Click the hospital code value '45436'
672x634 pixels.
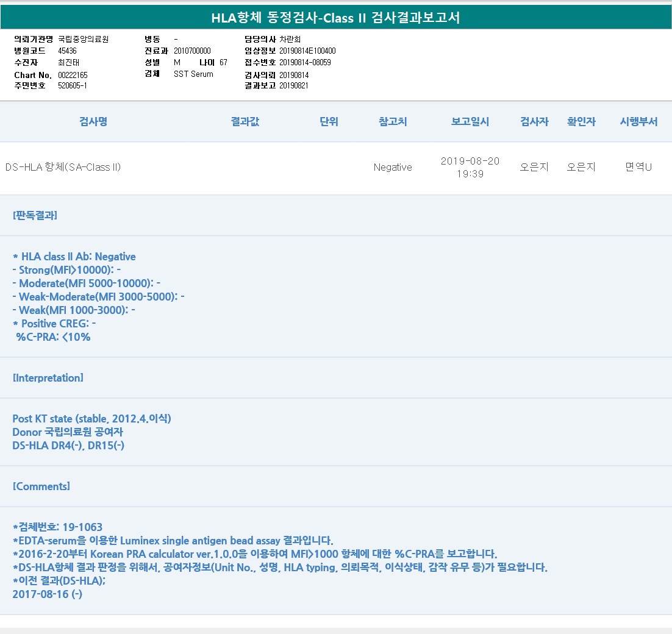tap(67, 51)
